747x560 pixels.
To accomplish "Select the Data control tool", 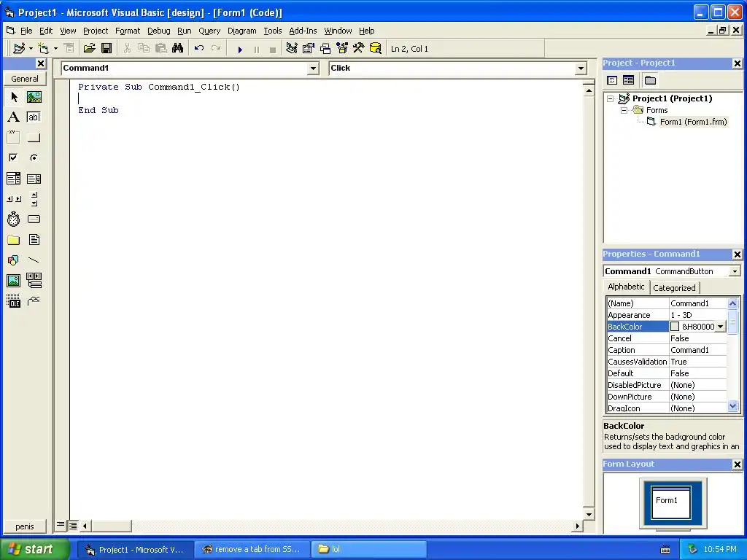I will (34, 281).
